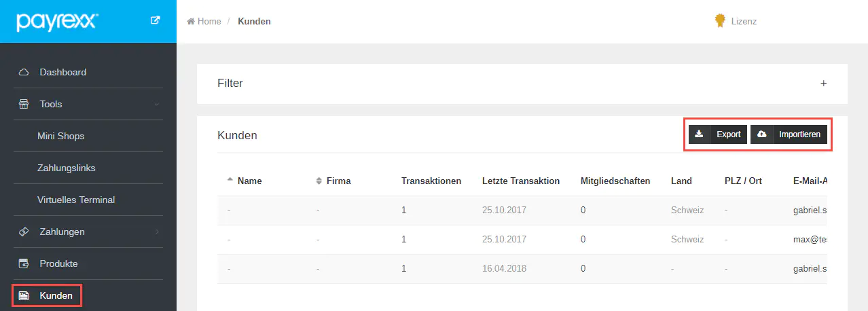Click the Payrexx logo
This screenshot has width=868, height=311.
click(57, 21)
